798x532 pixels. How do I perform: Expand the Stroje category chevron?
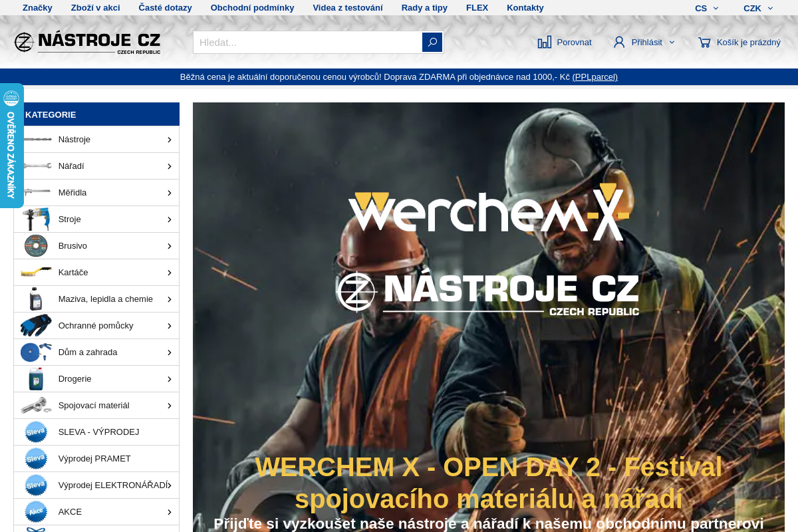pyautogui.click(x=170, y=219)
